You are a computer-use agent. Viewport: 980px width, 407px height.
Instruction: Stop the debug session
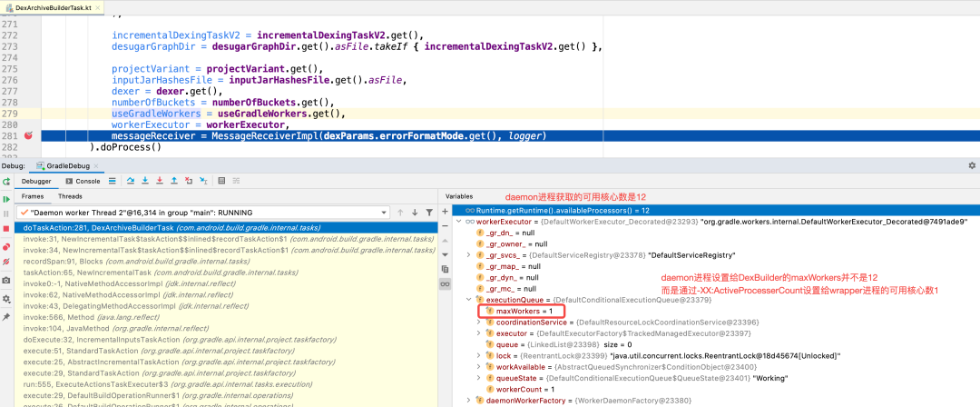coord(8,228)
